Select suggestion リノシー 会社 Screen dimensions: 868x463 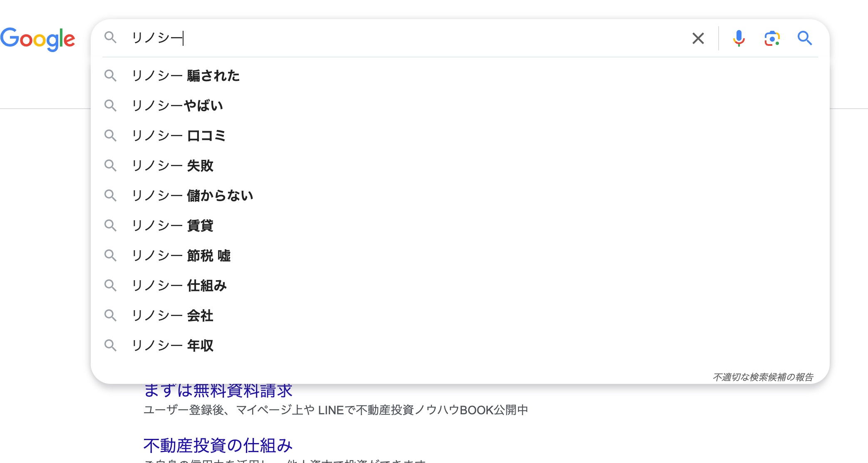[173, 316]
